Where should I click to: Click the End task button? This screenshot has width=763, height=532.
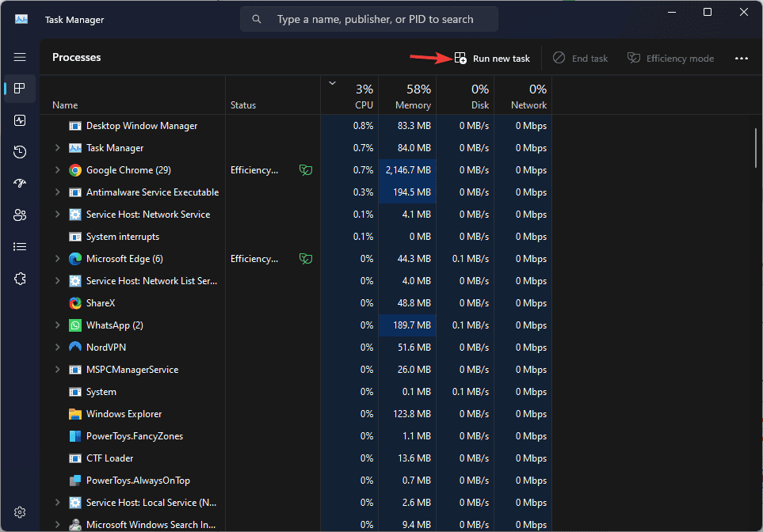pyautogui.click(x=580, y=59)
